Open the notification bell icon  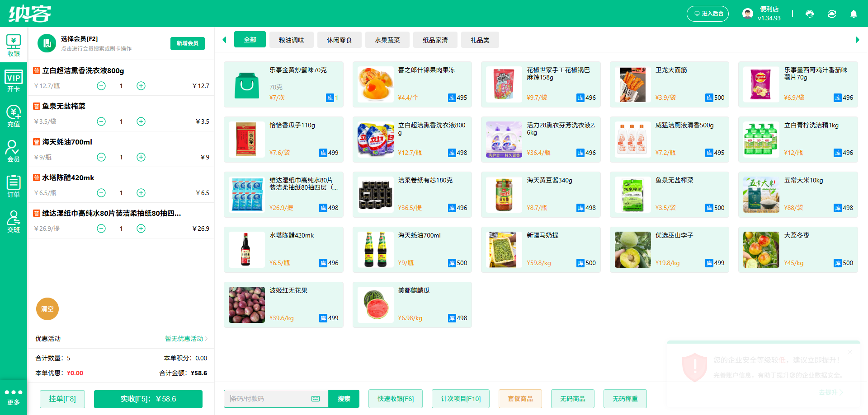coord(854,14)
